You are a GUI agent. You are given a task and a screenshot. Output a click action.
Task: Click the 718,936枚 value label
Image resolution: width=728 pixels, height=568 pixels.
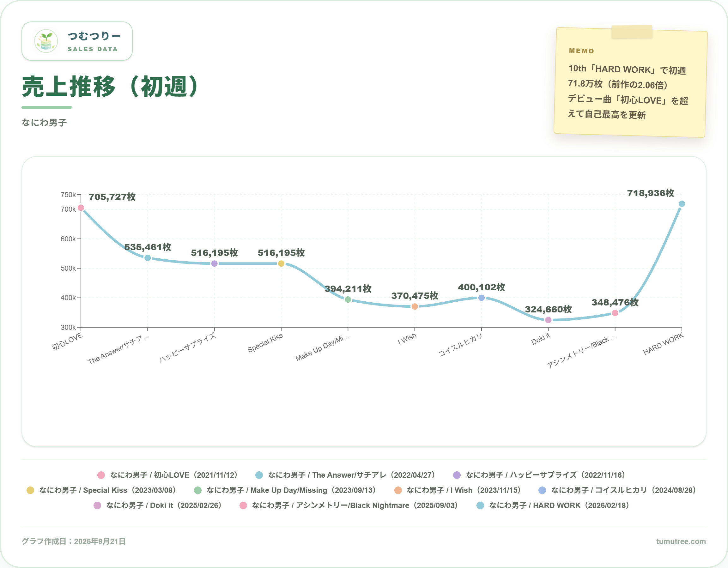pos(651,193)
